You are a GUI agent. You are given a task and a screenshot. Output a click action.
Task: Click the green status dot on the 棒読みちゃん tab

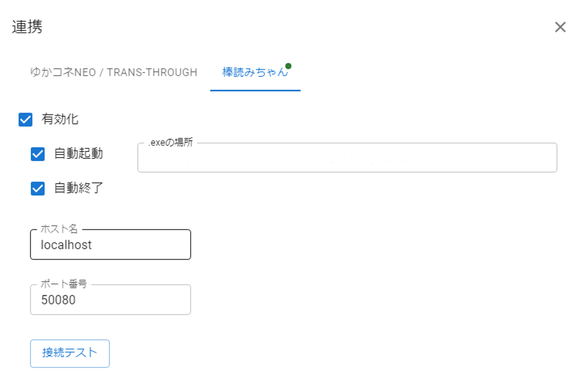pyautogui.click(x=288, y=66)
